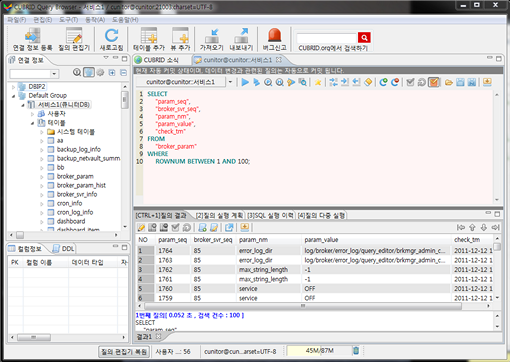Run the query with the blue play icon

coord(245,82)
